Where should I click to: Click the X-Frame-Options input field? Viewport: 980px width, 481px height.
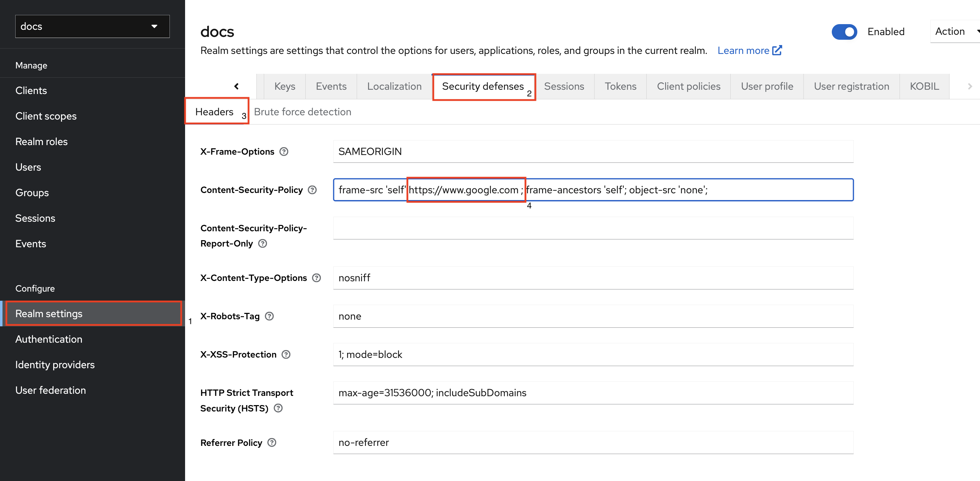(593, 151)
